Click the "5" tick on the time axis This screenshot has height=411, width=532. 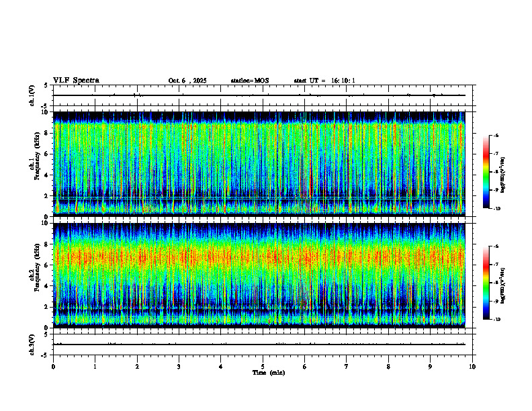coord(263,367)
